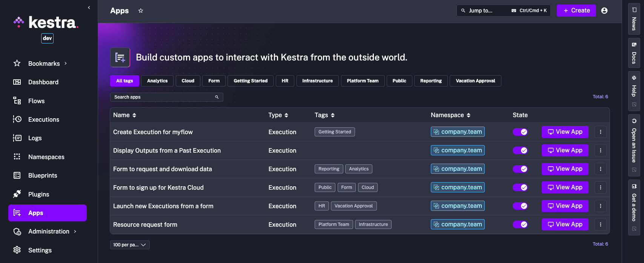Select the All tags filter
The height and width of the screenshot is (263, 644).
click(x=124, y=81)
